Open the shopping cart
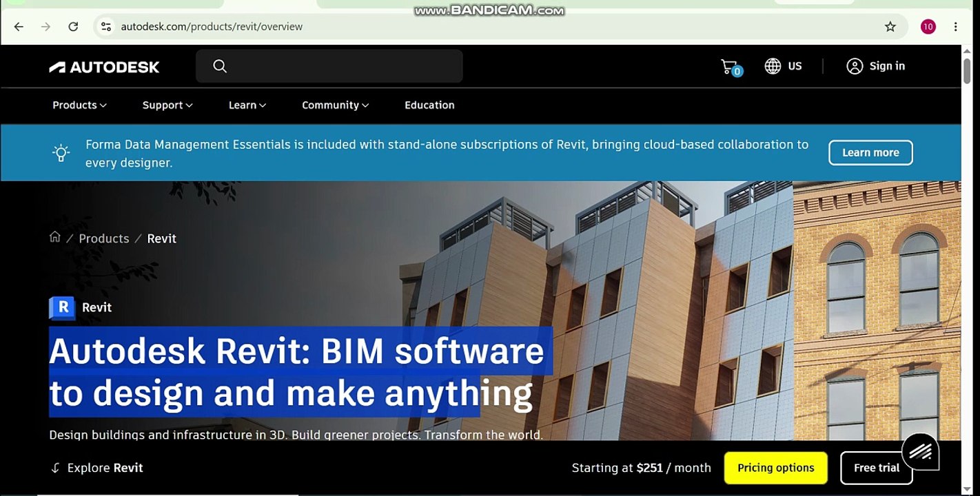980x496 pixels. click(731, 67)
